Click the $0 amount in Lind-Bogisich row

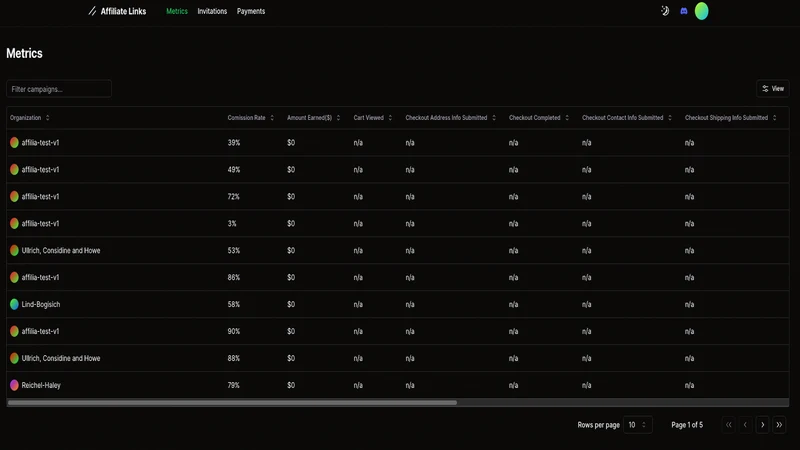coord(291,305)
